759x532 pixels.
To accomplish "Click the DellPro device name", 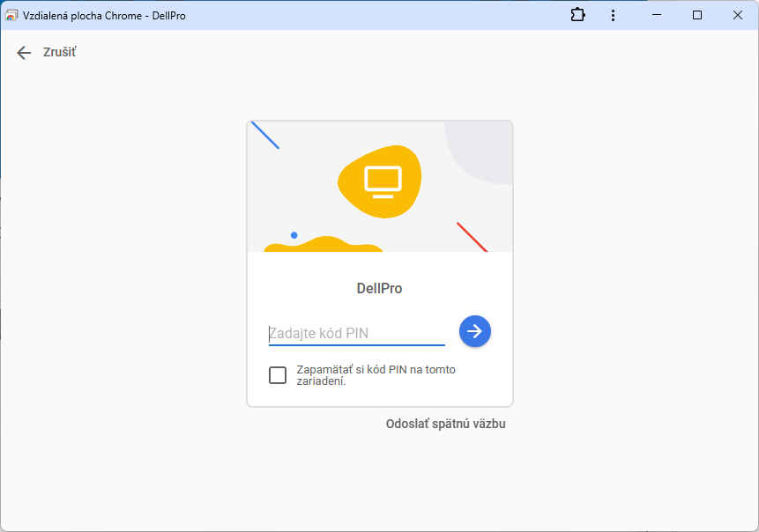I will coord(379,288).
